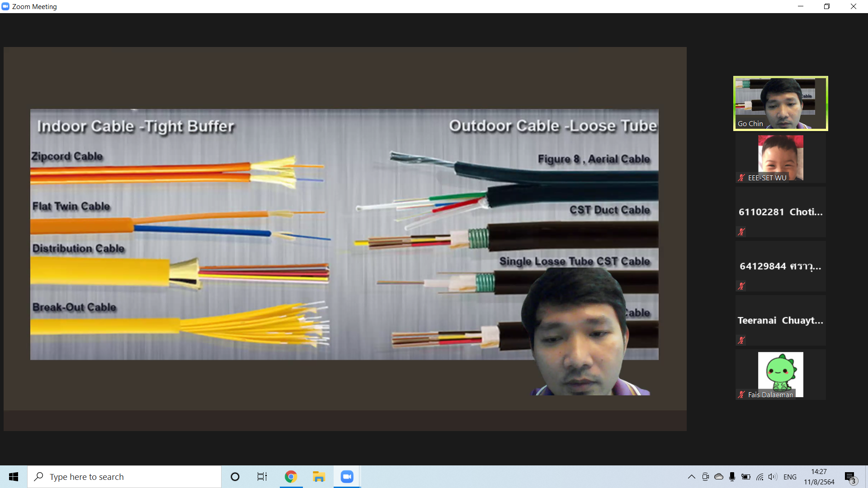Select the EEE-SET WU participant tile

coord(780,158)
